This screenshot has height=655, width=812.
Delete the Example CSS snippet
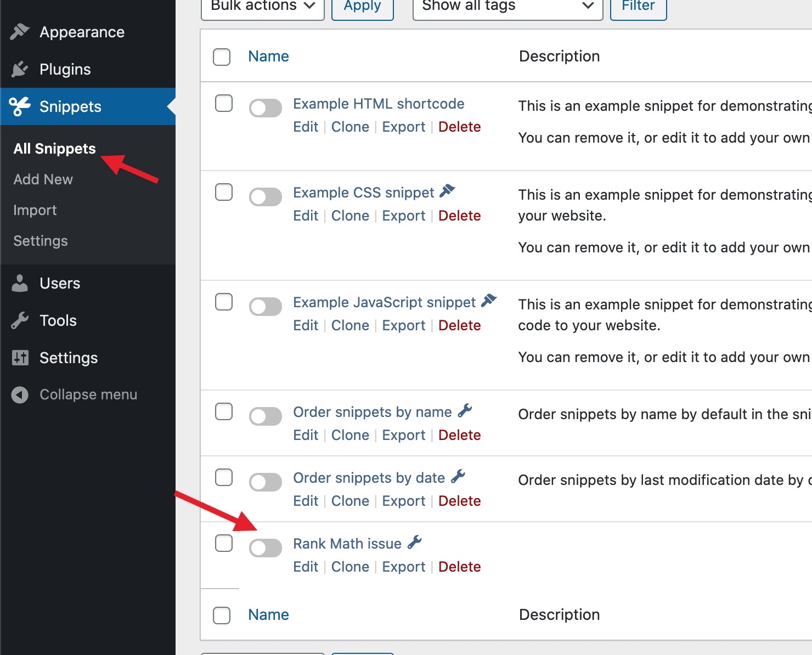(x=459, y=216)
